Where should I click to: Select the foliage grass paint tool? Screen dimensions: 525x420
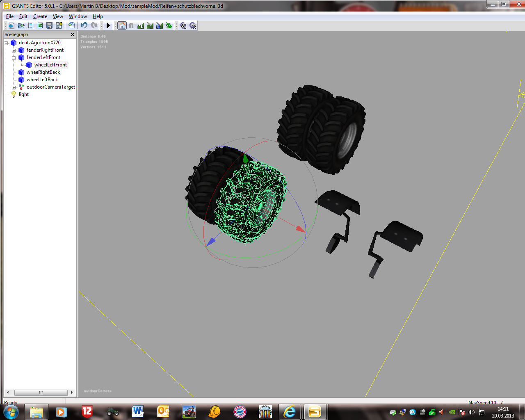pyautogui.click(x=169, y=25)
